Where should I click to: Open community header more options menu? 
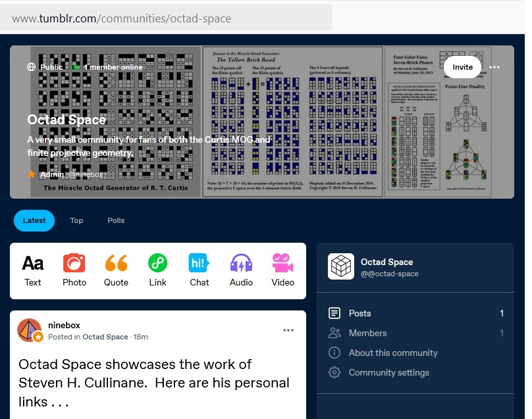[494, 67]
